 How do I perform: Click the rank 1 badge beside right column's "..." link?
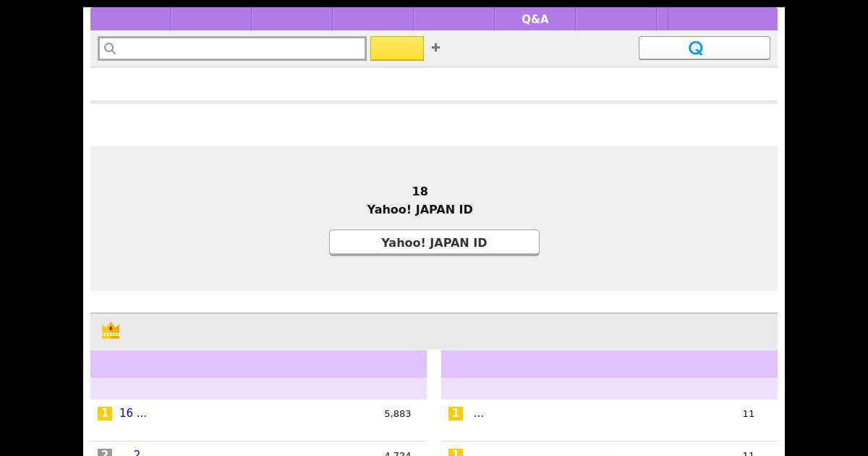point(456,413)
